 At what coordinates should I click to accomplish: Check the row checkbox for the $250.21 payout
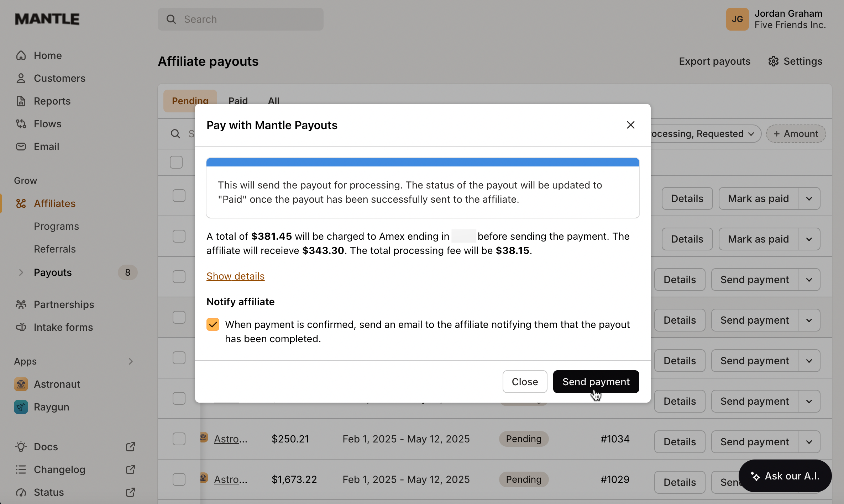(x=179, y=439)
